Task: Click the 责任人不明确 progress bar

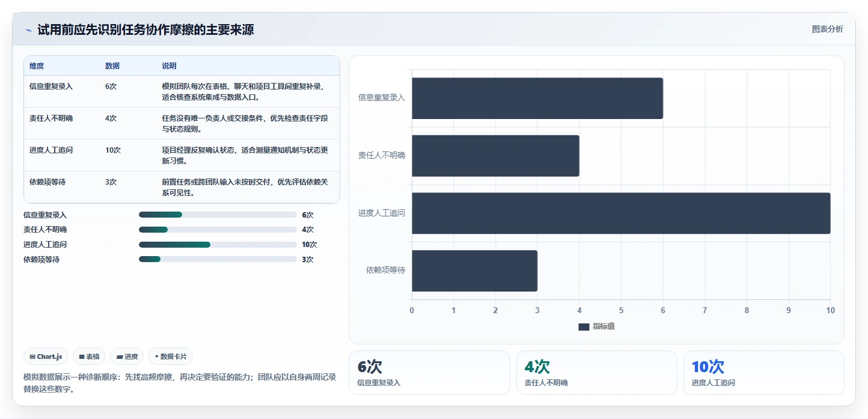Action: 218,230
